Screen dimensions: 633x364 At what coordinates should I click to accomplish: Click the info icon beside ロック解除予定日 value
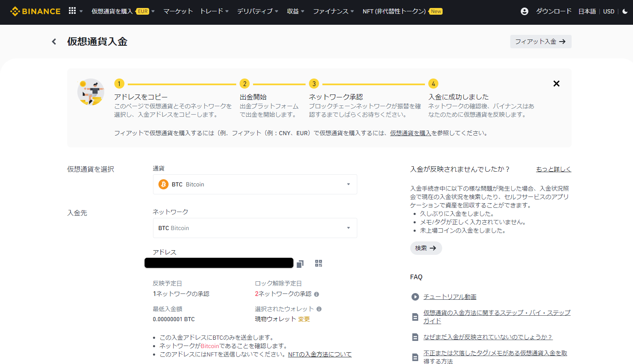pyautogui.click(x=316, y=294)
